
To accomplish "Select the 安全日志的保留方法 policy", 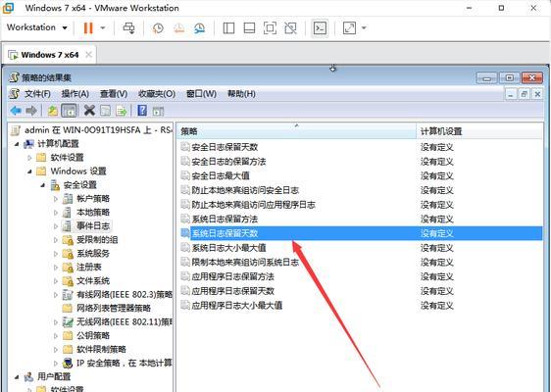I will coord(228,162).
